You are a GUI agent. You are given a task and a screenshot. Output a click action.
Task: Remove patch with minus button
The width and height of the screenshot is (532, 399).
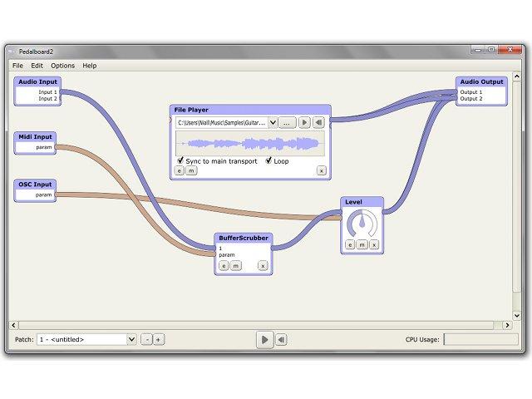(x=147, y=339)
